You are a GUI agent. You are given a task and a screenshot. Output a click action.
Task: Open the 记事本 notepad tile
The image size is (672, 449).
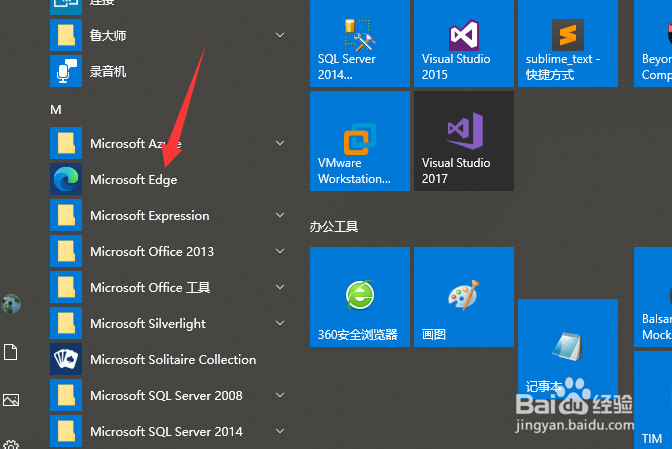point(568,349)
